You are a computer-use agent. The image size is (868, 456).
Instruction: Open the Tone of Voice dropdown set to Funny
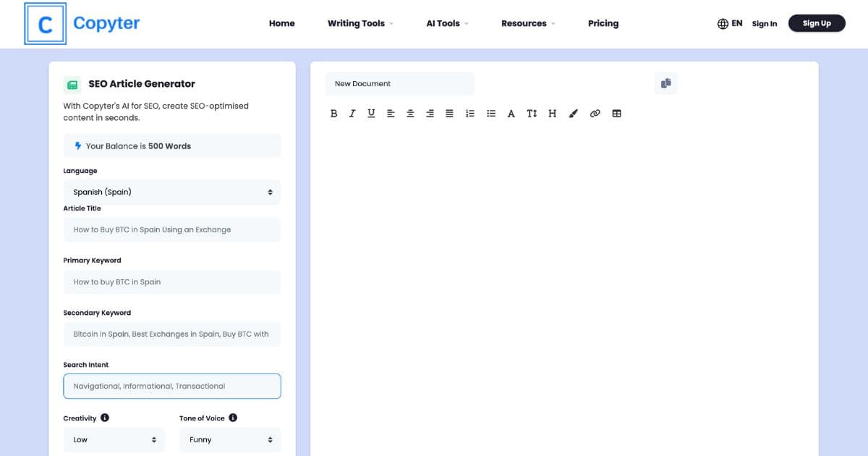[229, 439]
